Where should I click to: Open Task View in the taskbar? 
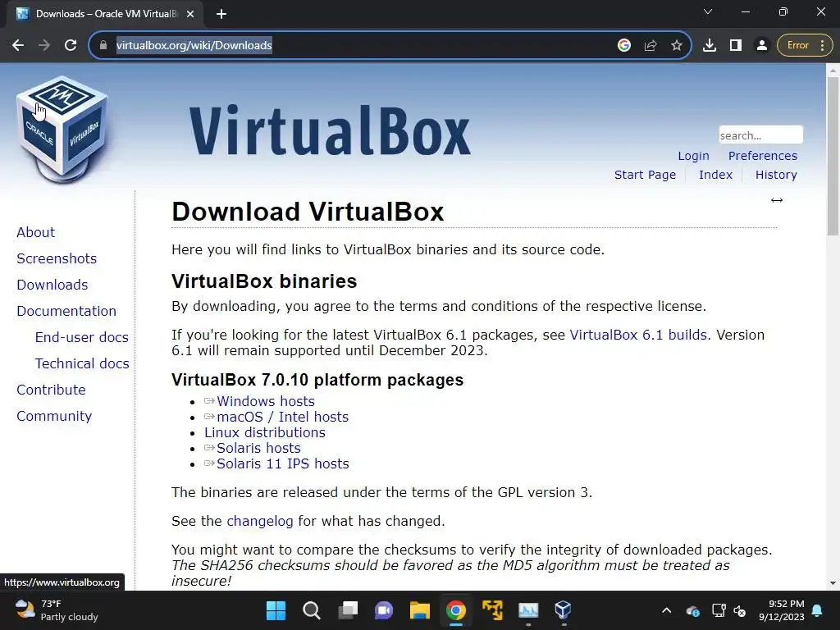pos(348,610)
